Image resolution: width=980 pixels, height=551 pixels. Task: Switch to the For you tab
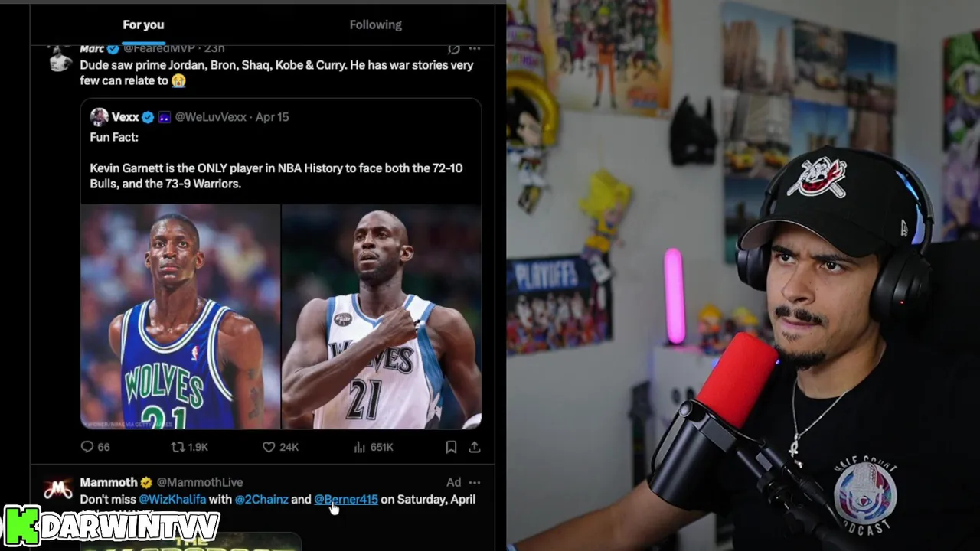(143, 24)
